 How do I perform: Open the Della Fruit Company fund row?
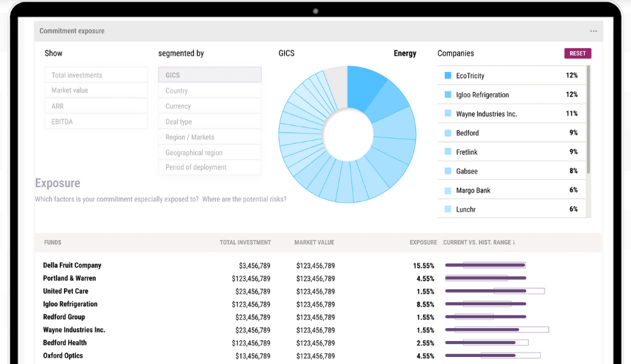72,265
